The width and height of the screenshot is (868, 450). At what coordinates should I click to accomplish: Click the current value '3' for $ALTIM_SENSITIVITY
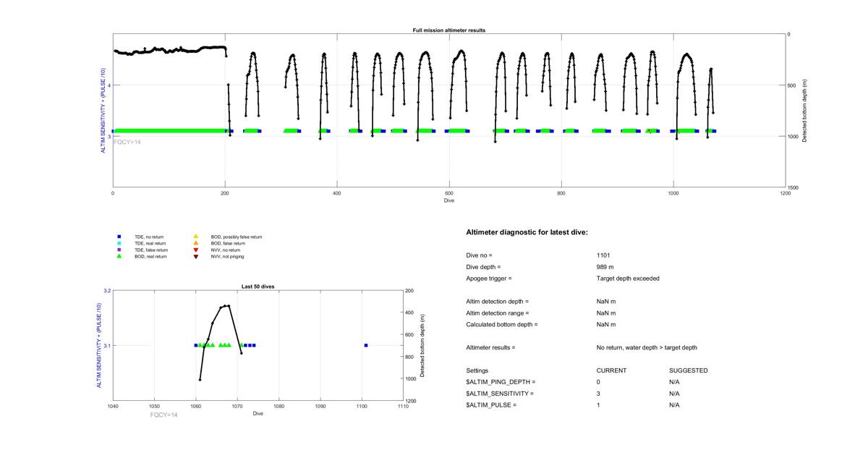click(599, 394)
